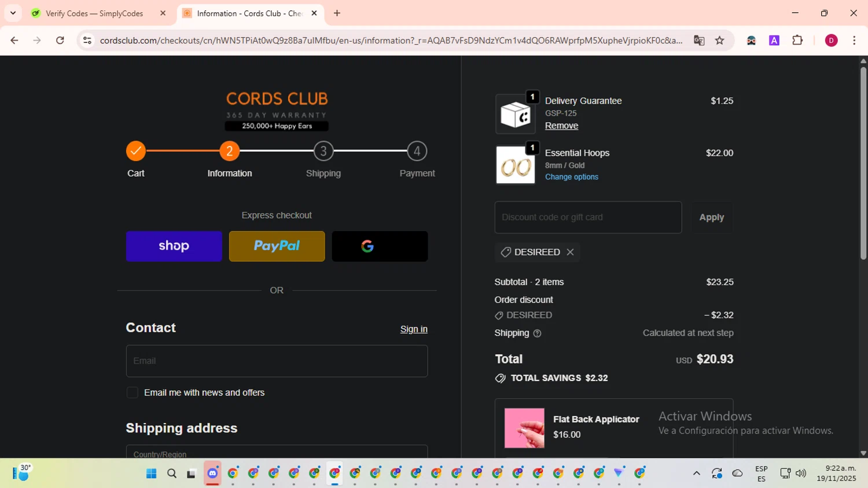Viewport: 868px width, 488px height.
Task: Switch to Verify Codes — SimplyCodes tab
Action: (x=94, y=13)
